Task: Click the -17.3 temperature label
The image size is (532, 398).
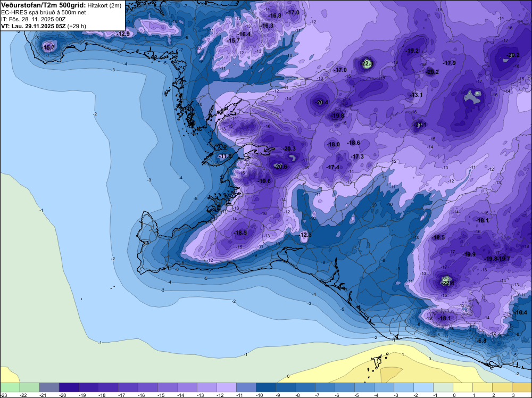Action: 358,156
